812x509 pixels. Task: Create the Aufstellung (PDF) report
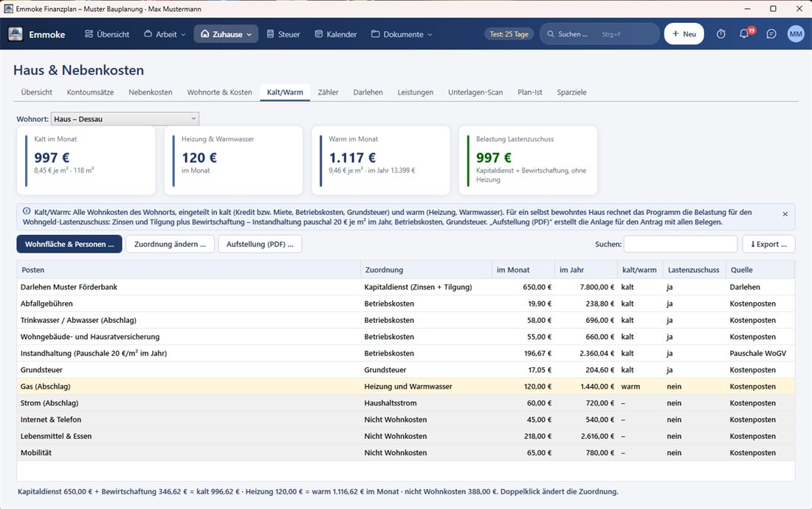(x=260, y=244)
